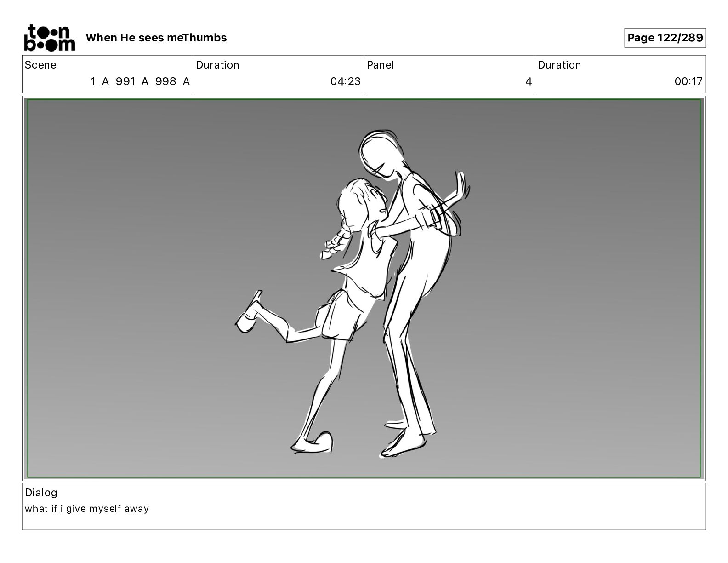Select dialog text 'what if i give myself away'
Image resolution: width=728 pixels, height=563 pixels.
[87, 509]
